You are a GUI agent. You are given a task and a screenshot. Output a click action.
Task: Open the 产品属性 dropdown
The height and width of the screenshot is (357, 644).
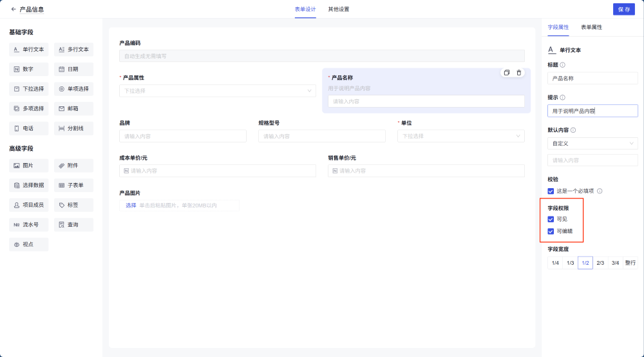pos(218,91)
